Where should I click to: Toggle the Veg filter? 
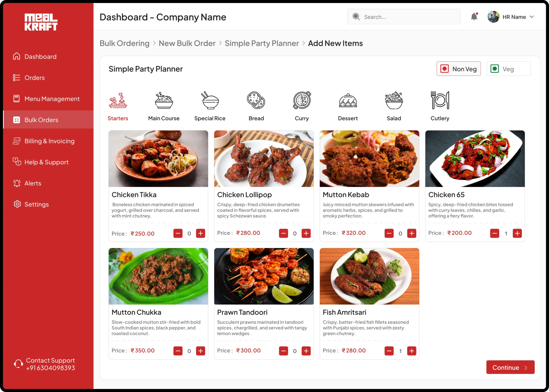click(509, 69)
